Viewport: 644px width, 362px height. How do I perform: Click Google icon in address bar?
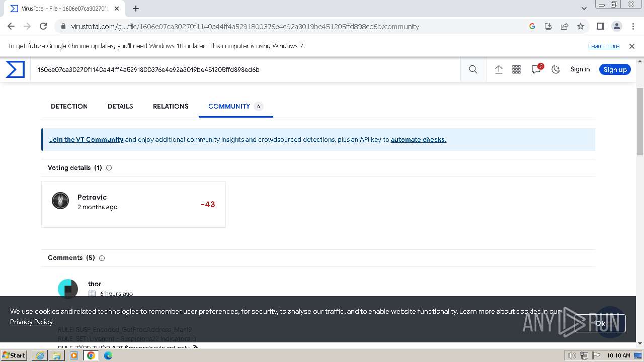pyautogui.click(x=532, y=26)
